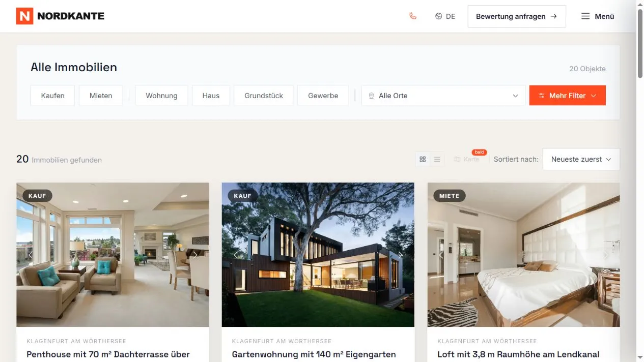
Task: Switch to list view layout
Action: (x=437, y=159)
